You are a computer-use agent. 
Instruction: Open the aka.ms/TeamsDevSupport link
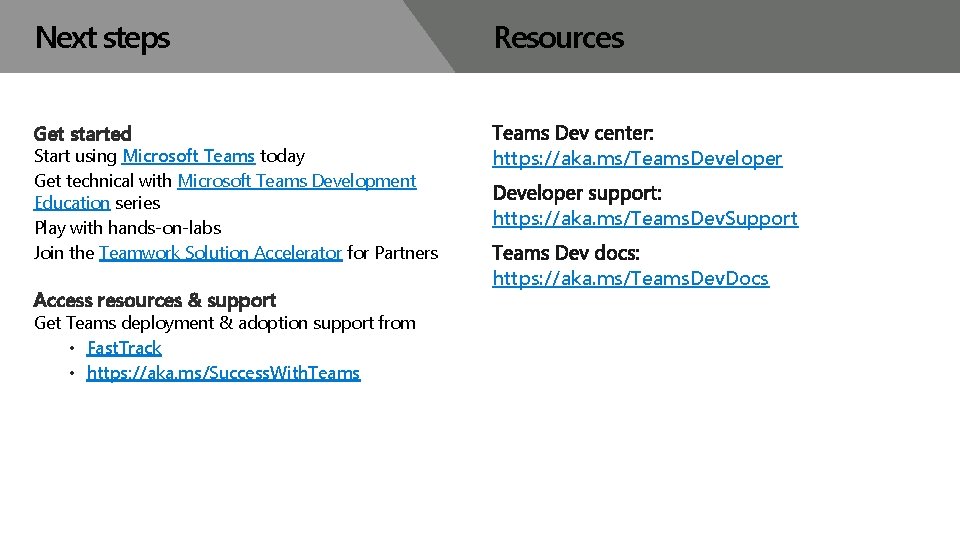click(645, 219)
